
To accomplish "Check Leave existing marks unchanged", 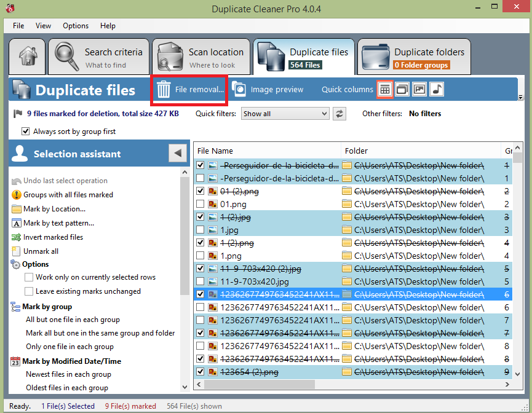I will [x=29, y=291].
